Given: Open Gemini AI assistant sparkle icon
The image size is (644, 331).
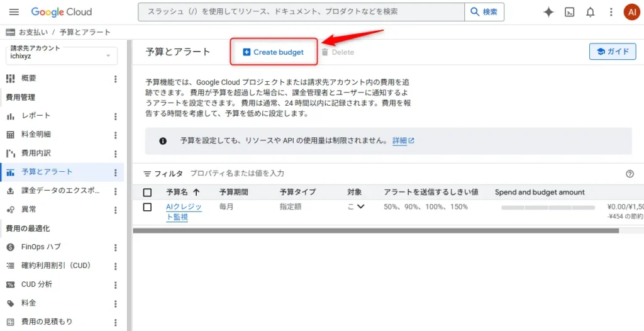Looking at the screenshot, I should [548, 12].
